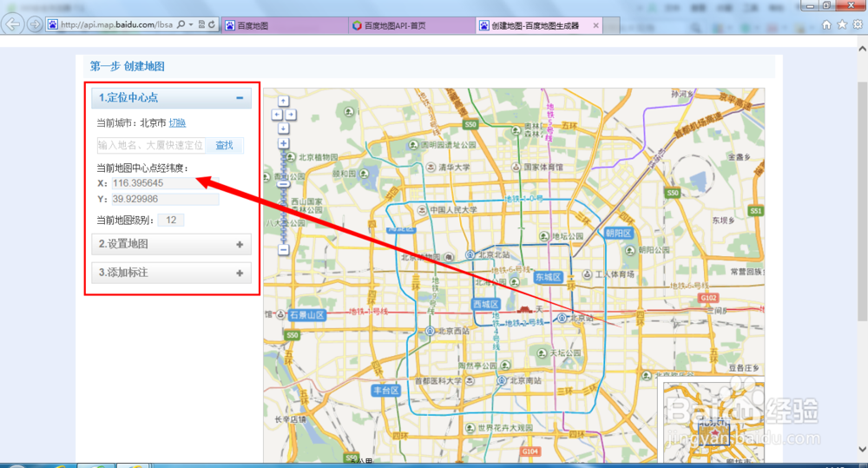Pan the map right with the arrow button

[290, 115]
